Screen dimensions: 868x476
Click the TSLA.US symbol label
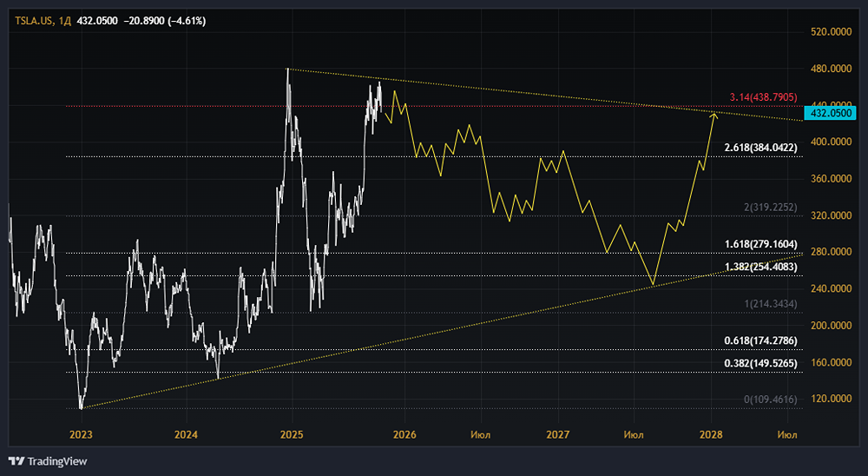click(33, 21)
